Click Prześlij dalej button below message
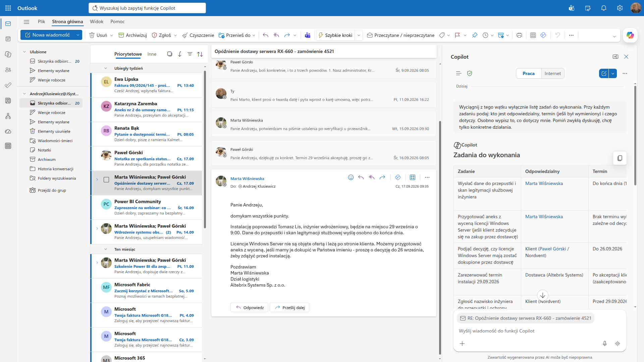The height and width of the screenshot is (362, 644). (289, 307)
